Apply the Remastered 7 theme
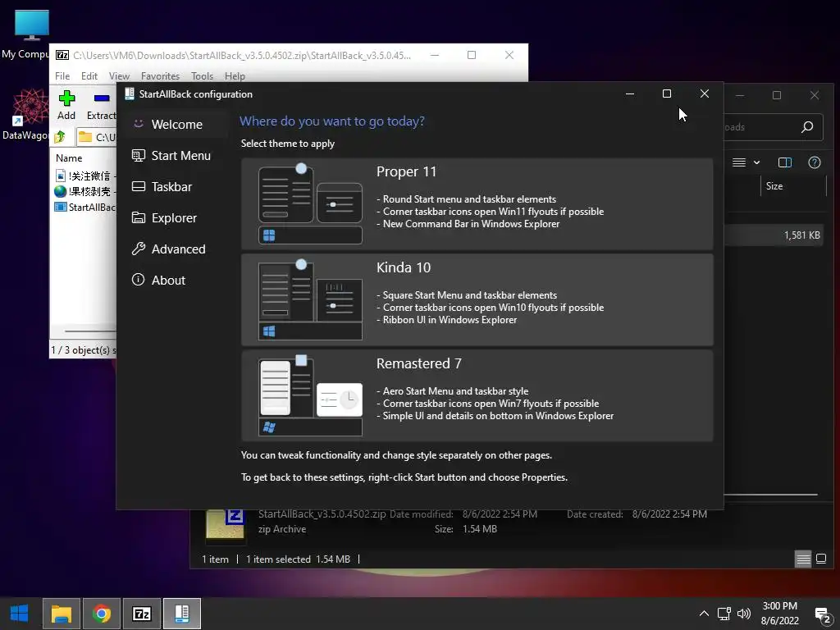 point(477,396)
